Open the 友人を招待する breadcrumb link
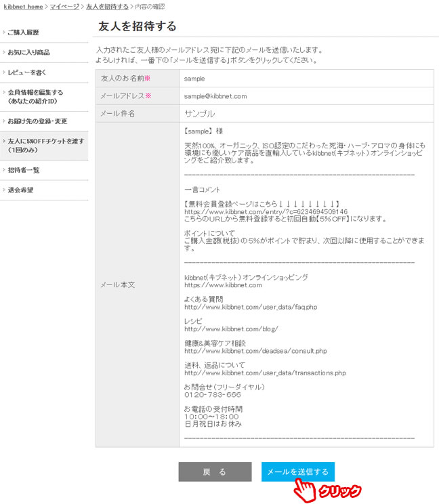439x504 pixels. 107,6
